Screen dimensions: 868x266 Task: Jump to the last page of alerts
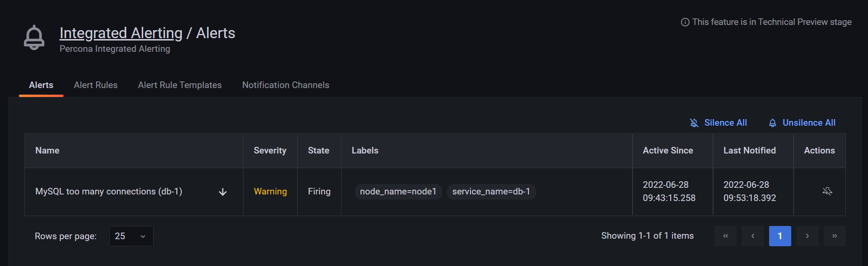835,236
